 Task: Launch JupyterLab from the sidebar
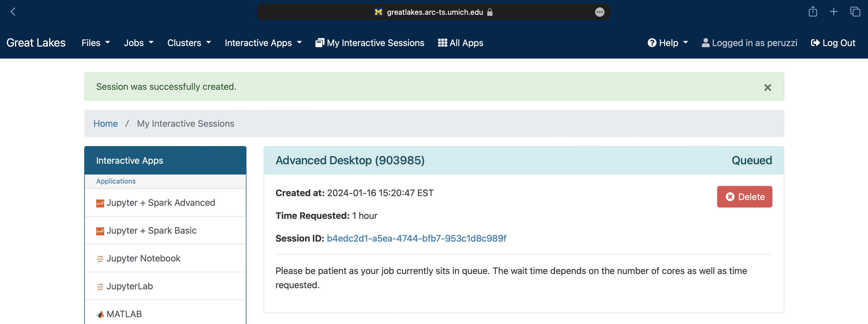pos(129,286)
